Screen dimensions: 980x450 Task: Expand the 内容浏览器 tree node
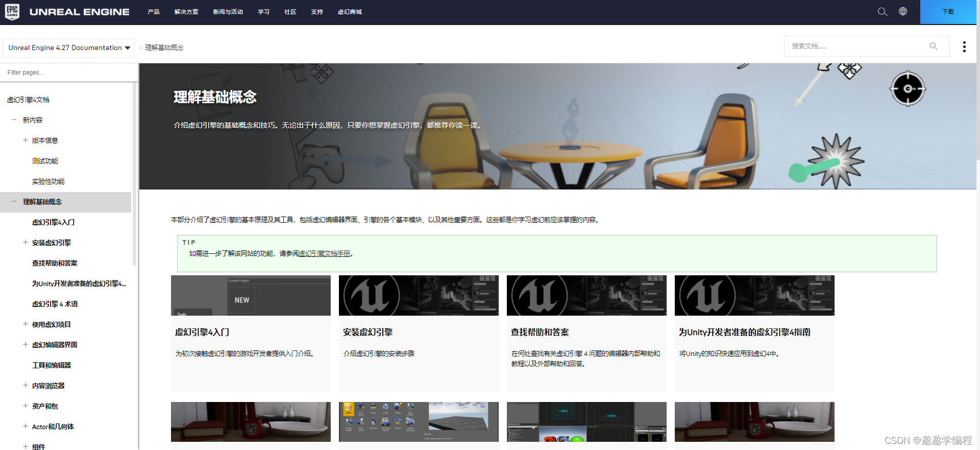pos(25,385)
